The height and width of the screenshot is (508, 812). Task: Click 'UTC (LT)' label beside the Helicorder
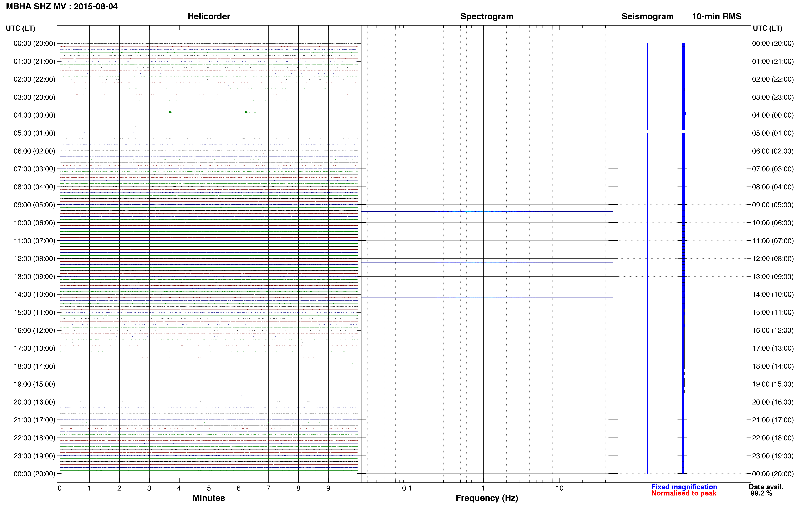(21, 28)
